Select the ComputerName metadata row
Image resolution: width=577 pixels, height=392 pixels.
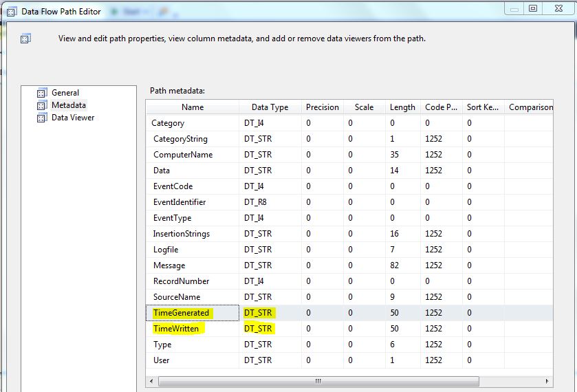click(x=183, y=155)
